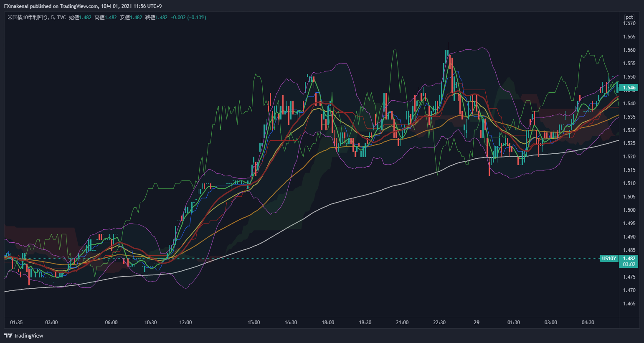Click the 04:30 time axis label

588,323
